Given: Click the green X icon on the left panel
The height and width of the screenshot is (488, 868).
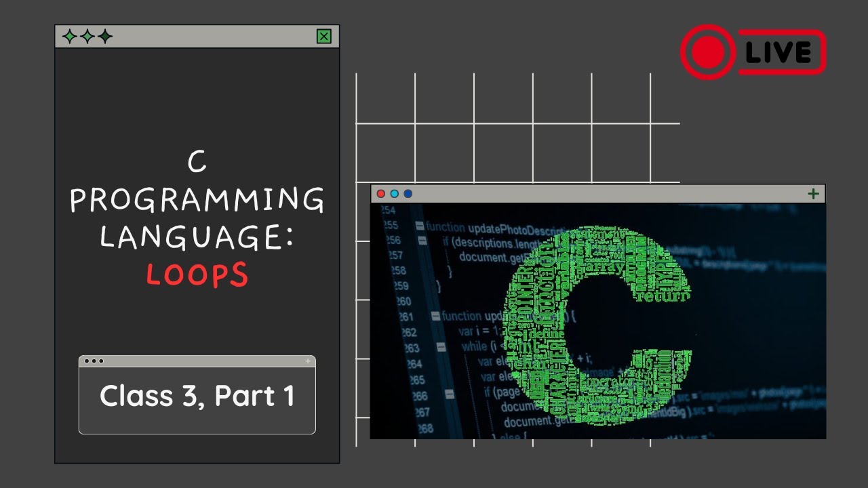Looking at the screenshot, I should coord(324,37).
